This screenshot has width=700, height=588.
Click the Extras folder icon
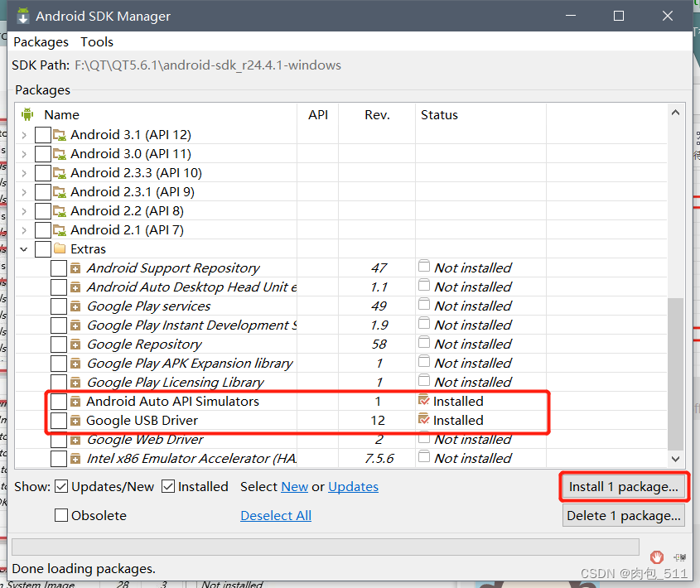[x=60, y=248]
